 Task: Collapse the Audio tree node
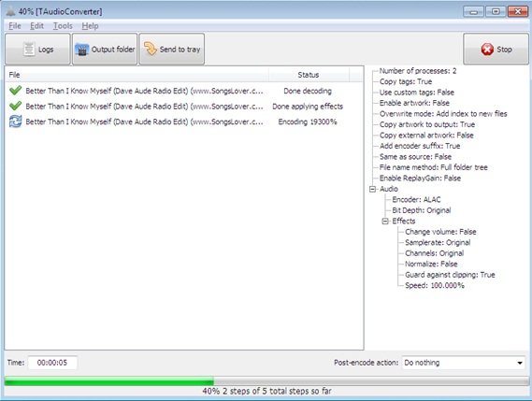pyautogui.click(x=372, y=189)
